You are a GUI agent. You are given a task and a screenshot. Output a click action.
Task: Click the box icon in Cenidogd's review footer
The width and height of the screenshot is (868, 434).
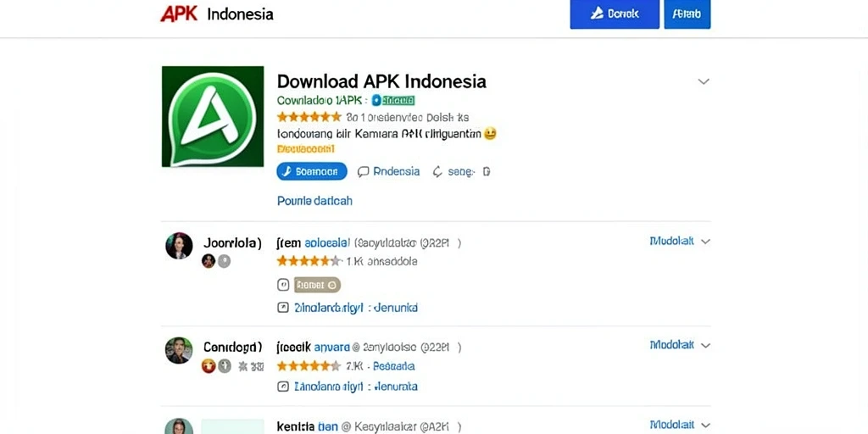(283, 387)
